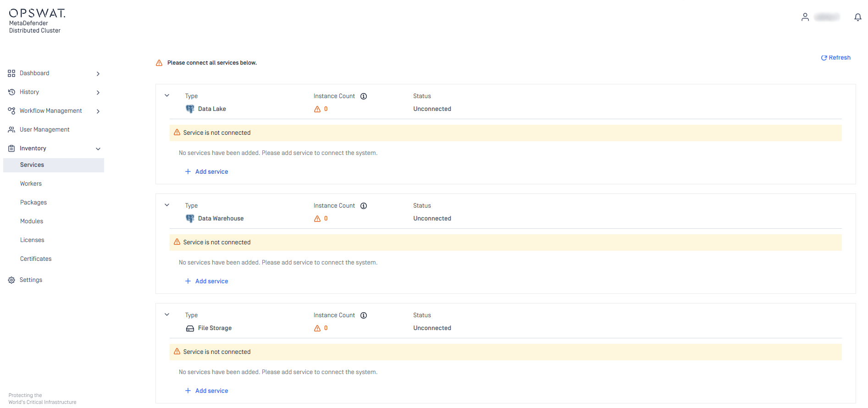Click the Refresh link
The width and height of the screenshot is (868, 408).
coord(835,58)
